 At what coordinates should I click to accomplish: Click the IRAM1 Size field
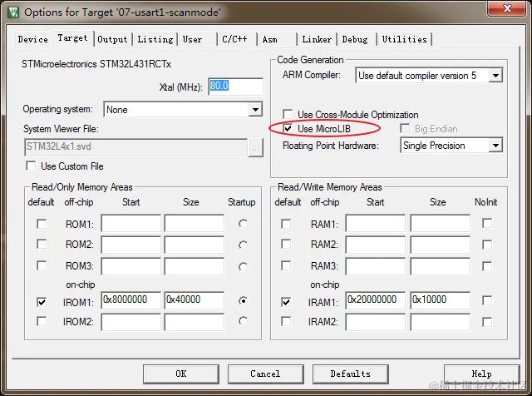click(440, 299)
